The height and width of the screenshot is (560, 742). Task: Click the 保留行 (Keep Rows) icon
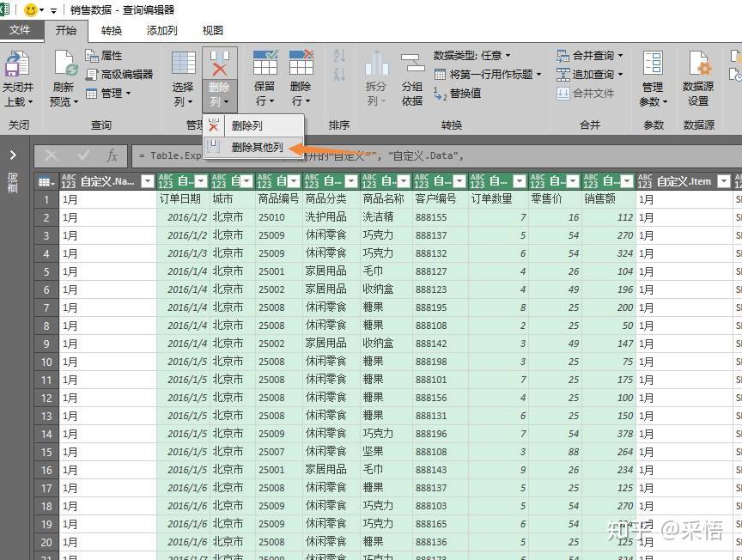point(265,63)
